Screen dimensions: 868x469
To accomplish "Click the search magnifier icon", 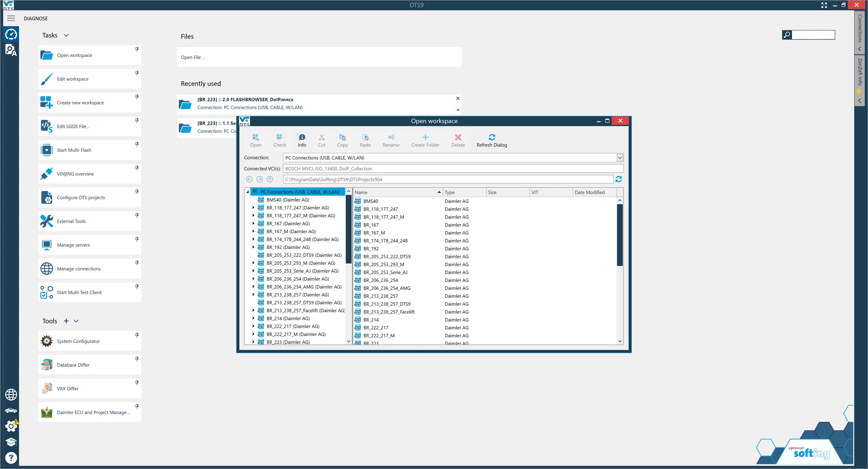I will point(787,35).
